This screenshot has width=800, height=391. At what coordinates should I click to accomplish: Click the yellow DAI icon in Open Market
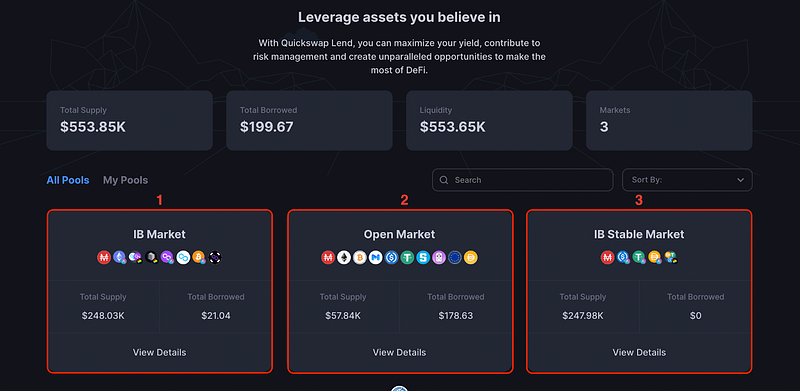tap(470, 258)
